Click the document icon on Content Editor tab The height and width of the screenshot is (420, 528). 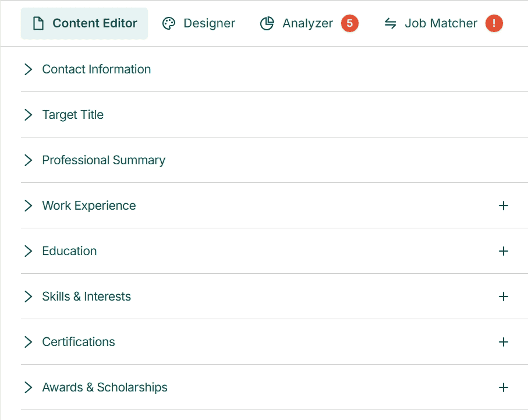[38, 23]
